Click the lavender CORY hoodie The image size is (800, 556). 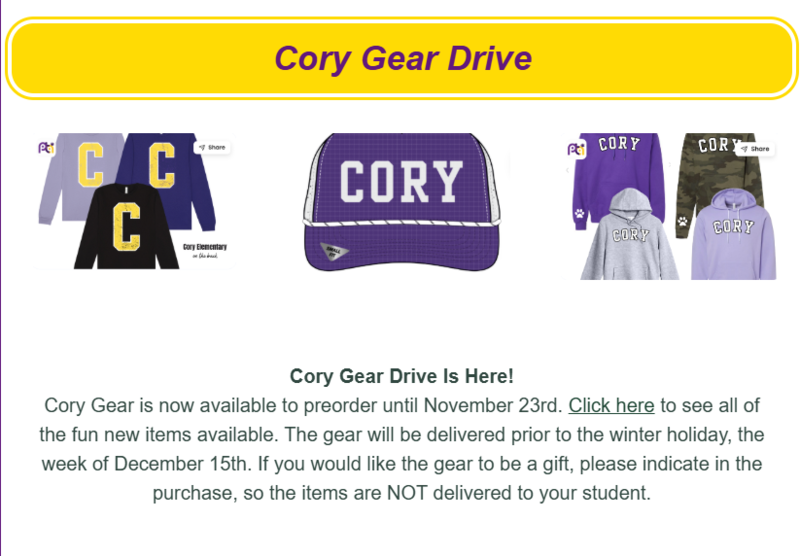coord(735,240)
